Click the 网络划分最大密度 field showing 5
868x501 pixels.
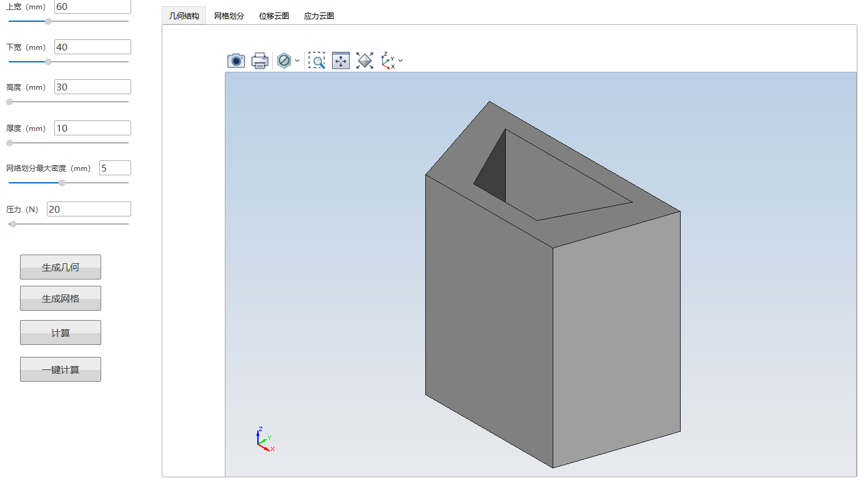point(115,168)
